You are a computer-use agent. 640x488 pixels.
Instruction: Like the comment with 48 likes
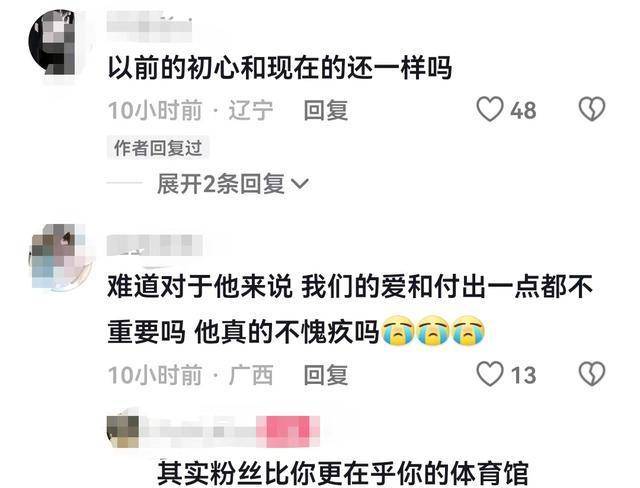click(x=490, y=109)
